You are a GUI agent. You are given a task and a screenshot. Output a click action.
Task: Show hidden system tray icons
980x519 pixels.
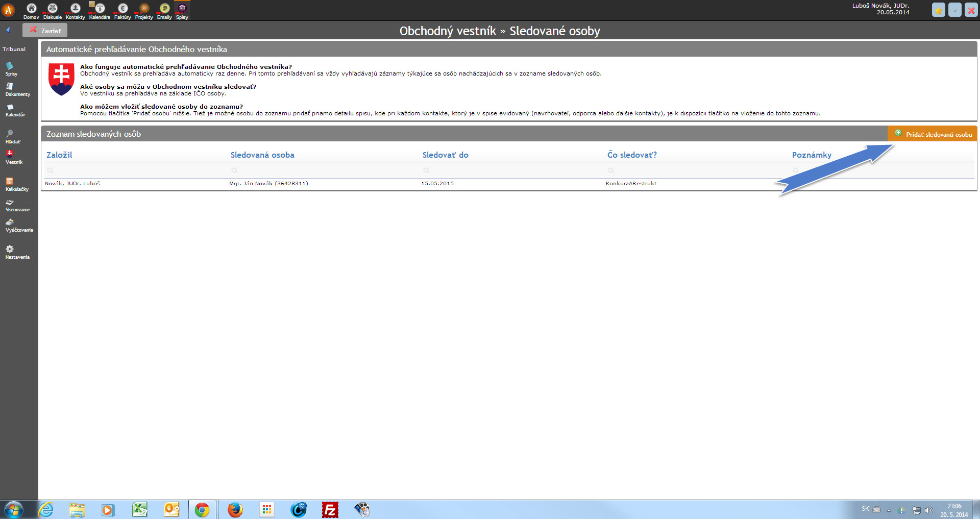click(x=889, y=510)
